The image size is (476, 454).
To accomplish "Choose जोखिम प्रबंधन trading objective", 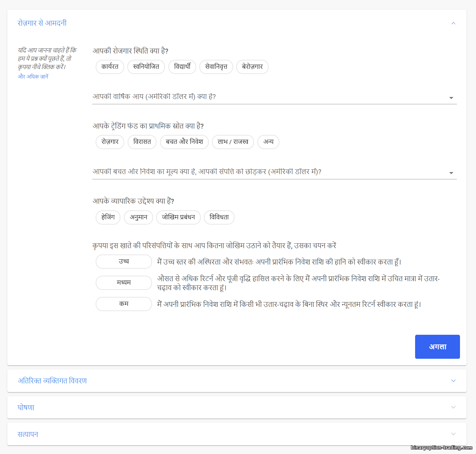I will coord(178,217).
